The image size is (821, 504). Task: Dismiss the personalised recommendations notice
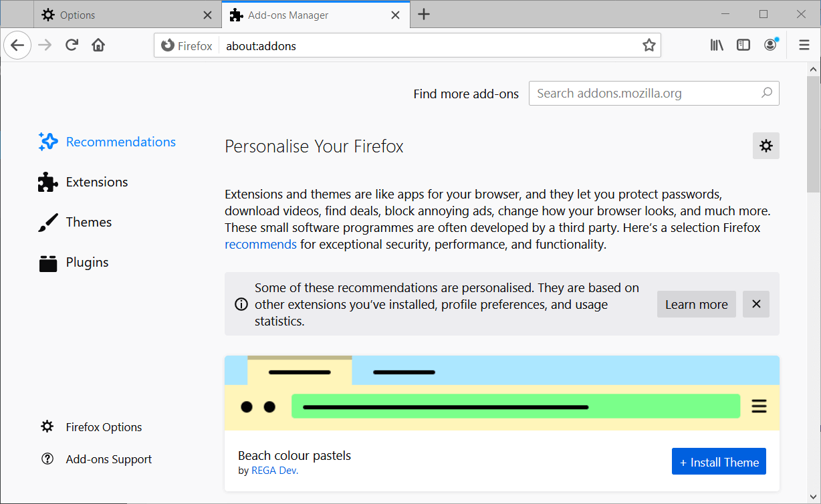(x=756, y=304)
